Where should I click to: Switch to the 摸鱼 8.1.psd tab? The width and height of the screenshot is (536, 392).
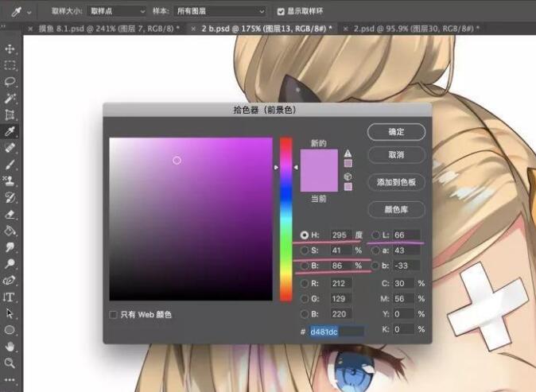tap(109, 29)
